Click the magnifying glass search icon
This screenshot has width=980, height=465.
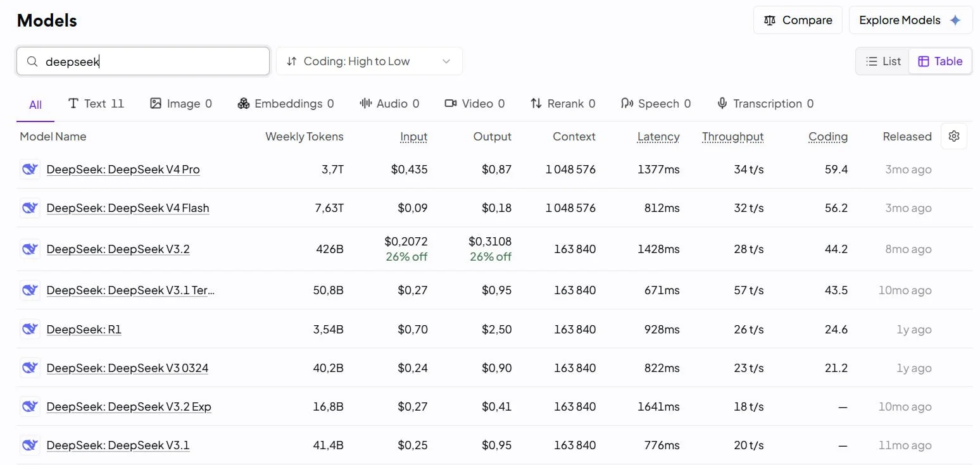pos(32,61)
